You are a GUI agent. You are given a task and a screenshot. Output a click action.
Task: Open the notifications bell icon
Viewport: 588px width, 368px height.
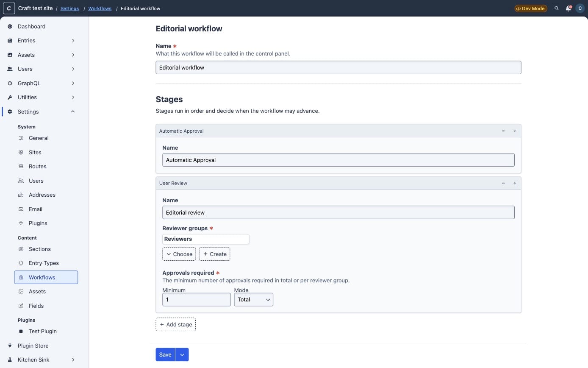point(569,8)
